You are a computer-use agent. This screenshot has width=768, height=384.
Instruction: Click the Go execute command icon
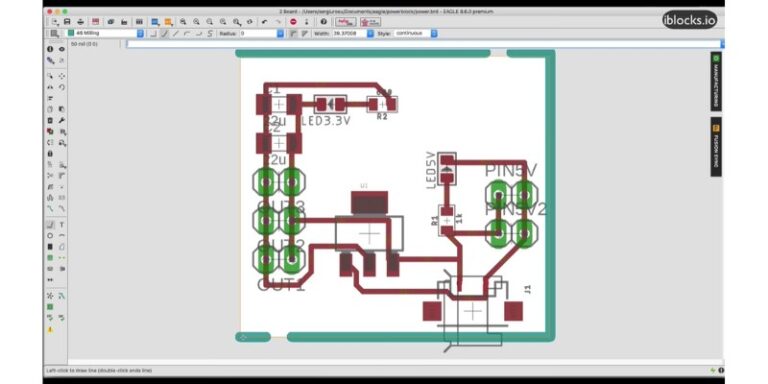(306, 22)
